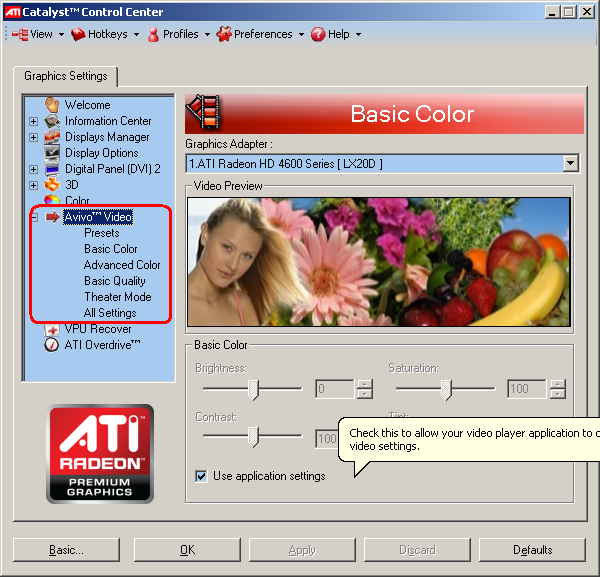
Task: Open the Hotkeys menu dropdown arrow
Action: (136, 34)
